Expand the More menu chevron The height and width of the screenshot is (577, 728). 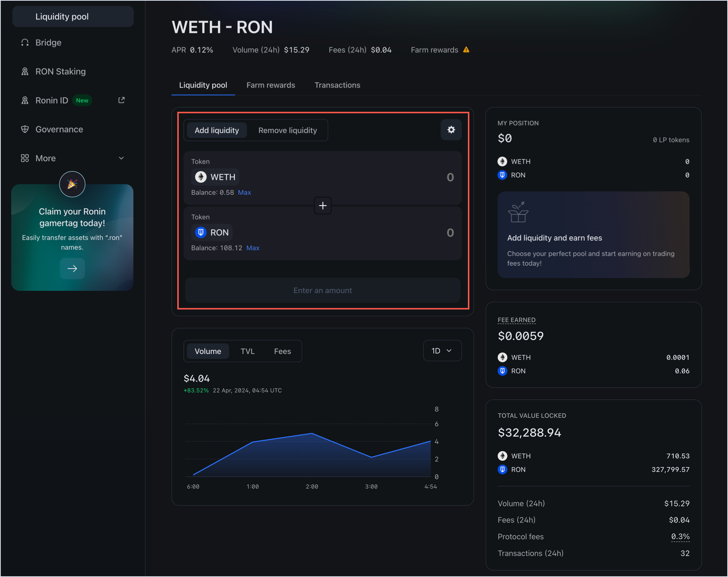[x=121, y=158]
